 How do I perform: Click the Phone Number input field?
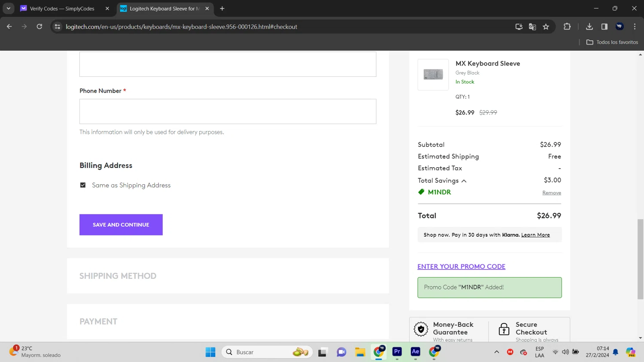click(x=228, y=112)
